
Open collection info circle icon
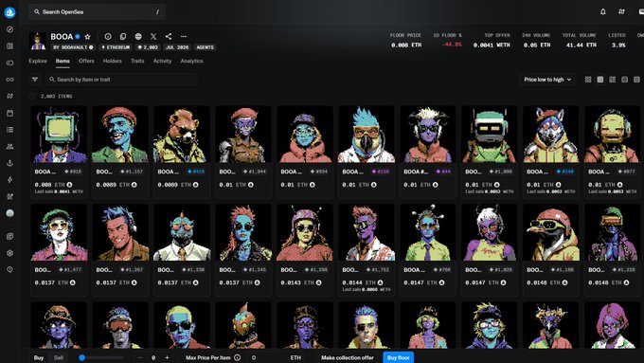click(x=108, y=37)
